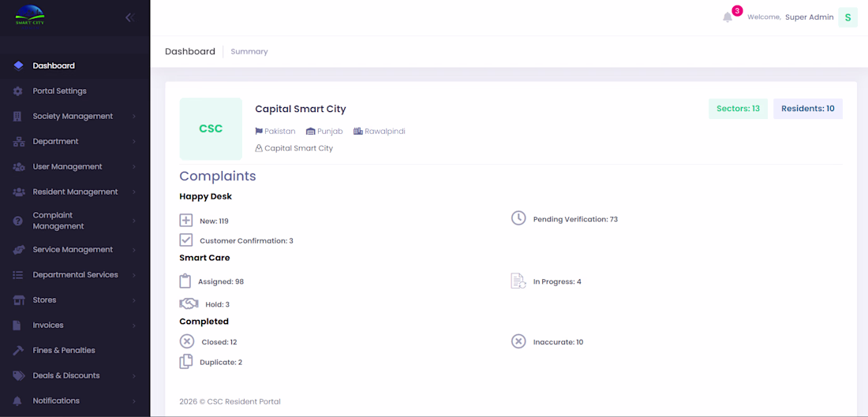Expand sidebar Notifications submenu arrow
The height and width of the screenshot is (417, 868).
click(134, 401)
